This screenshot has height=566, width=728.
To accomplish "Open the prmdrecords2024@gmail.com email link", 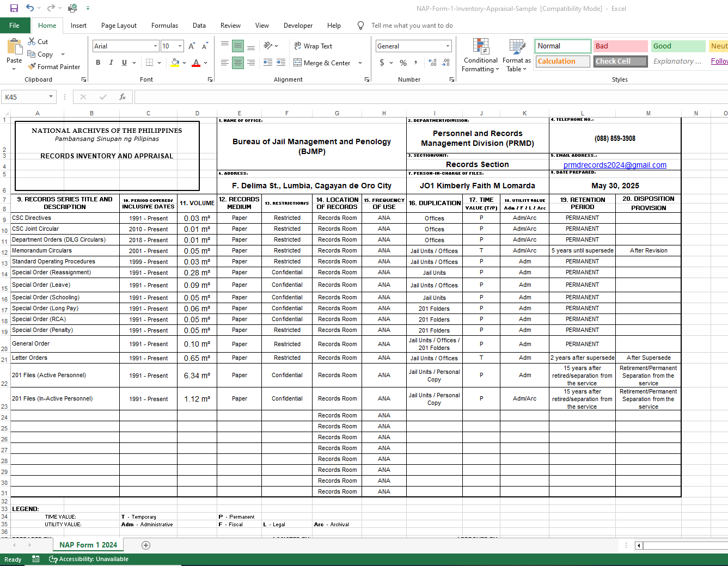I will (615, 165).
